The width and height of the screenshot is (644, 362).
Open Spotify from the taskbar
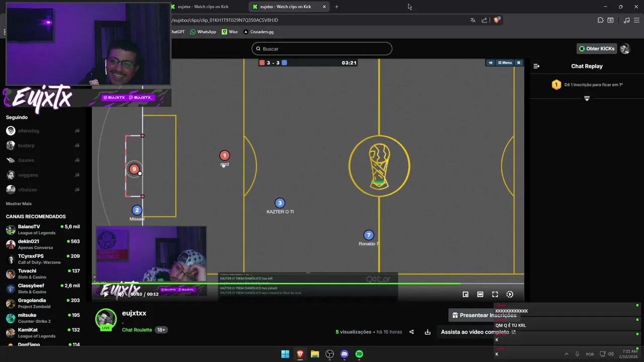coord(359,354)
